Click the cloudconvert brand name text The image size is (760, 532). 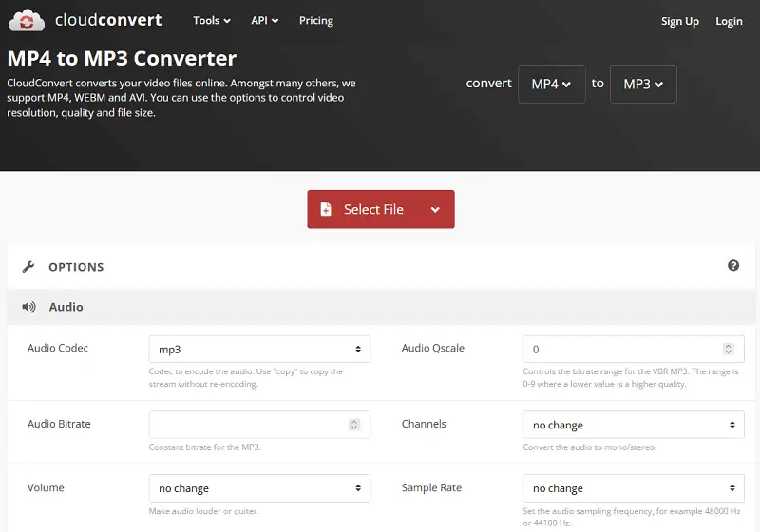tap(108, 20)
